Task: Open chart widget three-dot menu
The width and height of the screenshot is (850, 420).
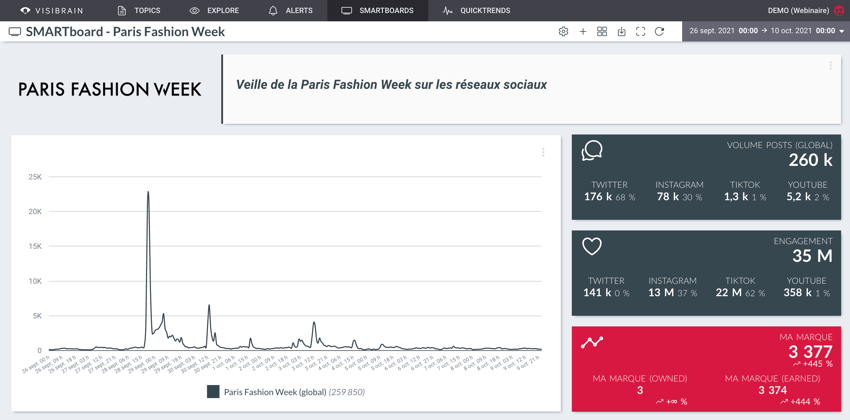Action: (x=543, y=152)
